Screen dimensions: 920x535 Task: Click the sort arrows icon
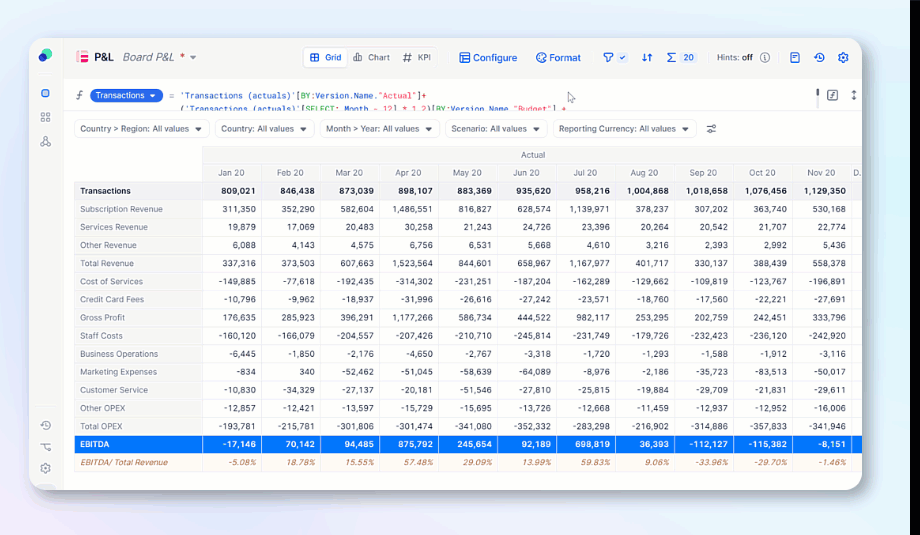(x=647, y=57)
